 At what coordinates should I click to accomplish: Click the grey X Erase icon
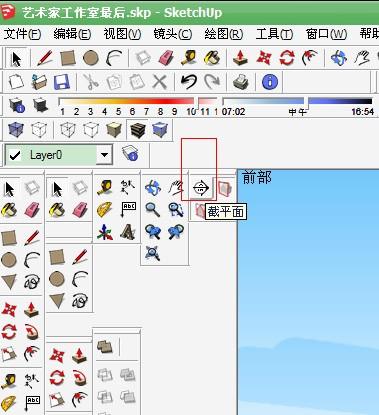pos(160,82)
